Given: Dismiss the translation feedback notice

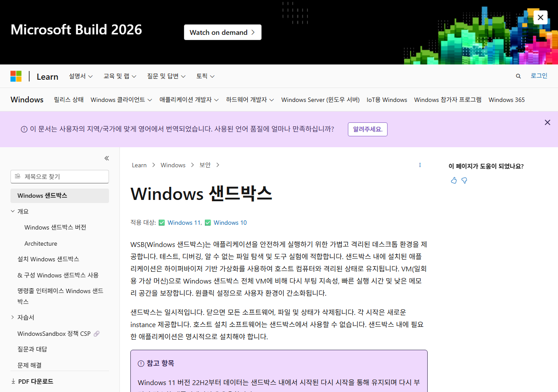Looking at the screenshot, I should click(x=548, y=123).
